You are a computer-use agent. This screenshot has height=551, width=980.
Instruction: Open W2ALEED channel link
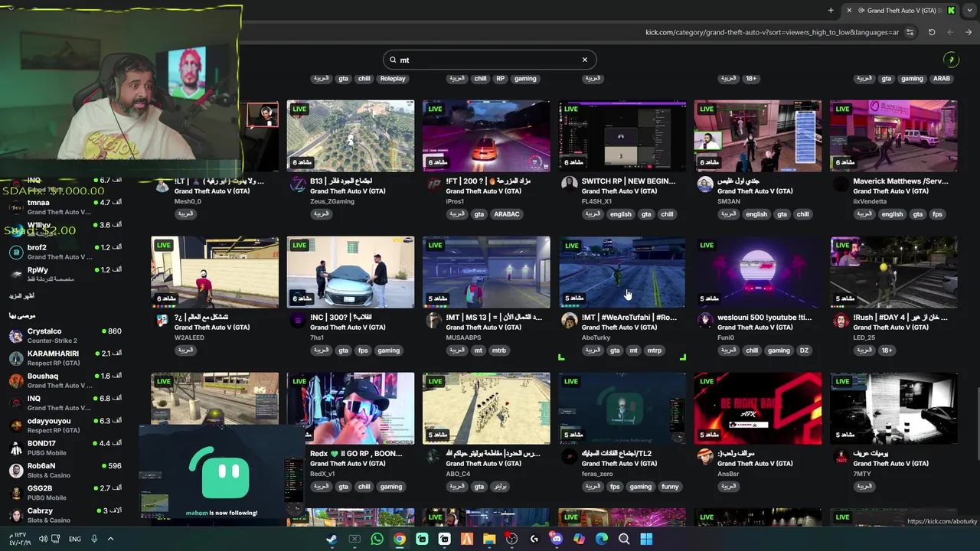click(189, 337)
